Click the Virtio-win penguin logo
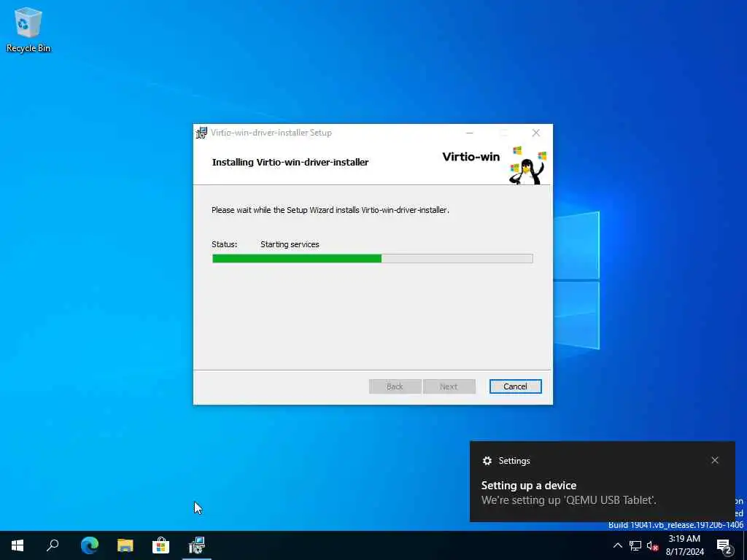 tap(527, 166)
